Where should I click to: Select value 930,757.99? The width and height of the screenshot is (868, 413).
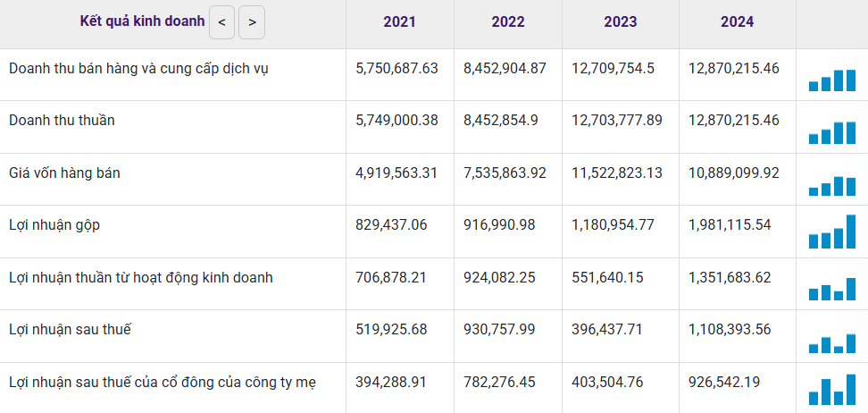pyautogui.click(x=499, y=329)
